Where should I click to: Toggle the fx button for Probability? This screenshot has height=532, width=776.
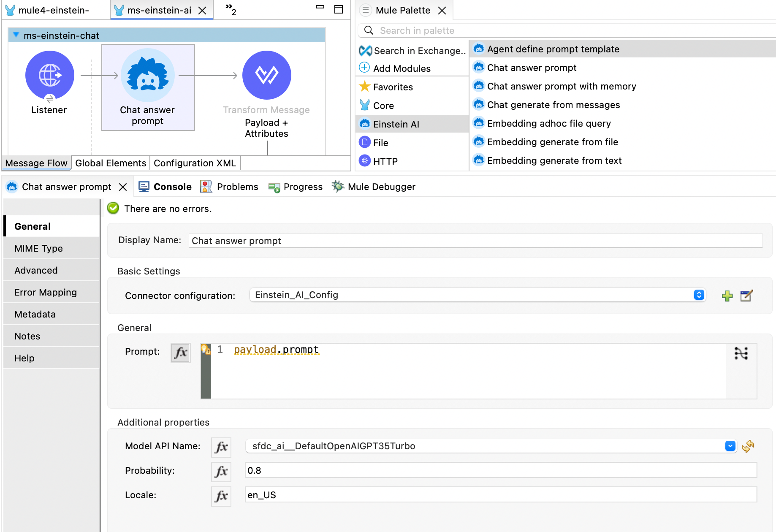coord(221,471)
